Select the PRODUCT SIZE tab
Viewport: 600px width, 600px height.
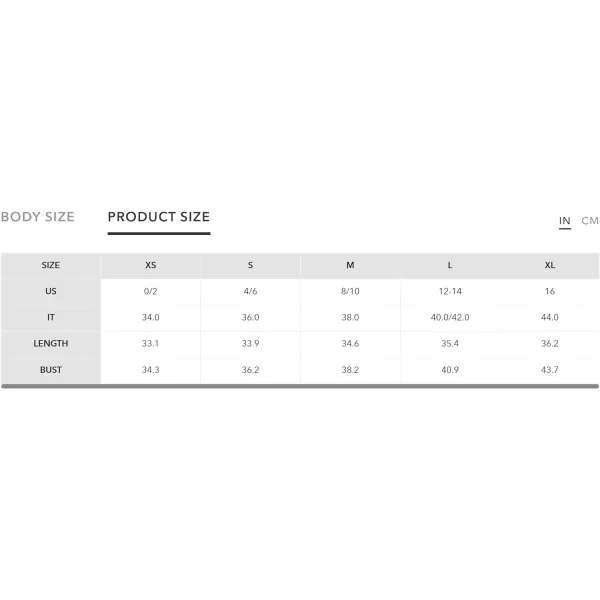[x=159, y=217]
